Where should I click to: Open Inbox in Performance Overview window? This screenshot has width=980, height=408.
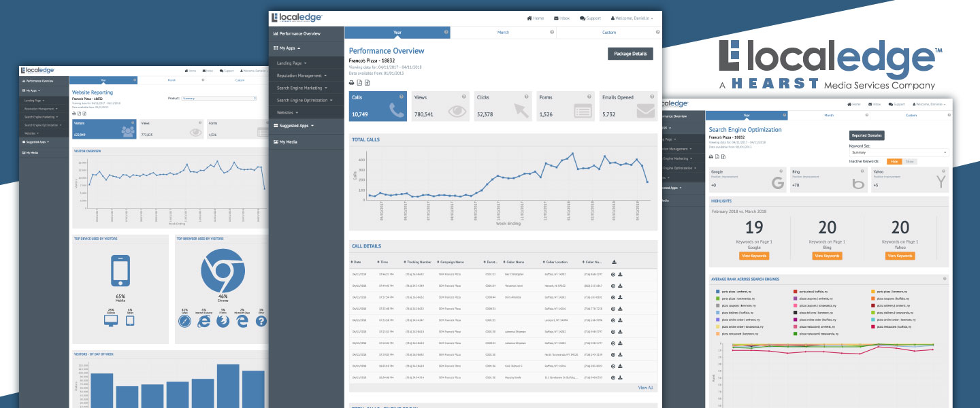pyautogui.click(x=561, y=18)
